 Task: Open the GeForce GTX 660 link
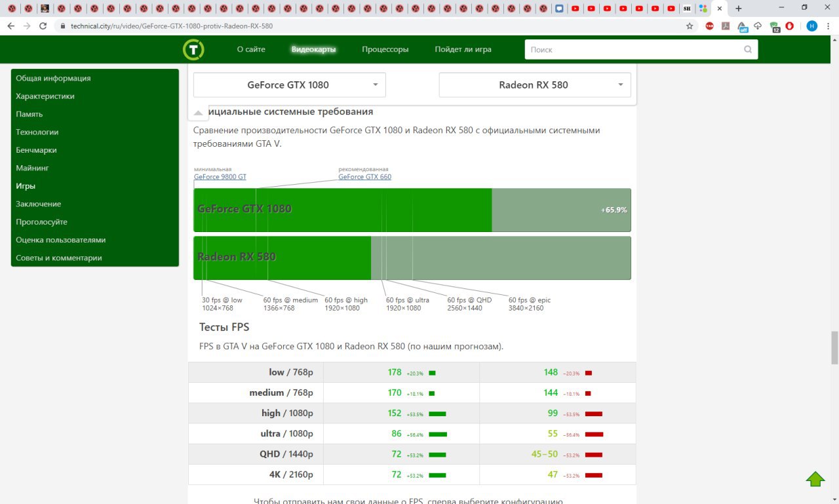pyautogui.click(x=364, y=177)
